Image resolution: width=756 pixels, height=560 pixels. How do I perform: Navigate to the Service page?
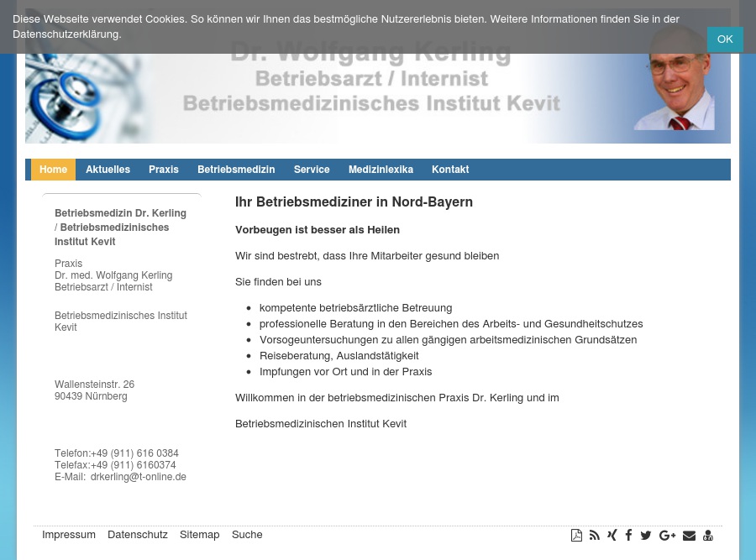(312, 169)
